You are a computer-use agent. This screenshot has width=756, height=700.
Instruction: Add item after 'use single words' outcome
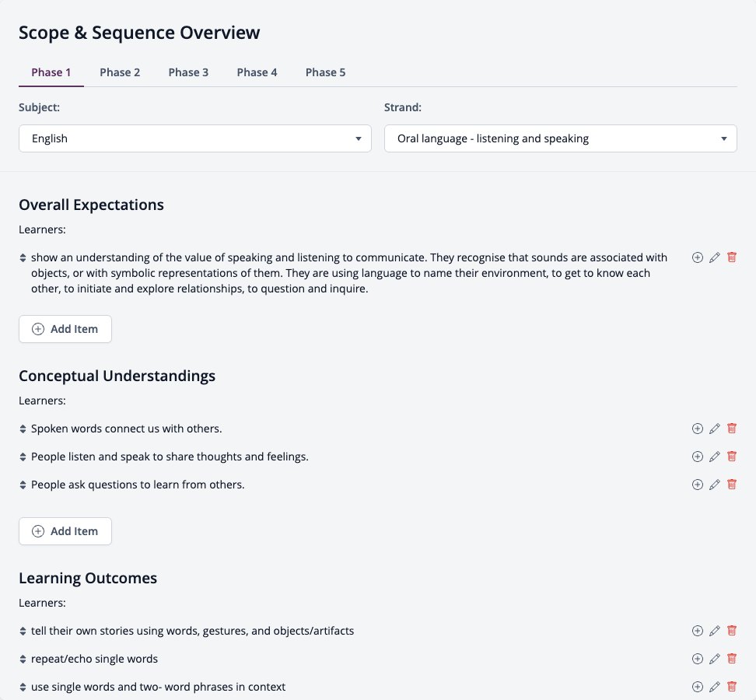point(697,686)
